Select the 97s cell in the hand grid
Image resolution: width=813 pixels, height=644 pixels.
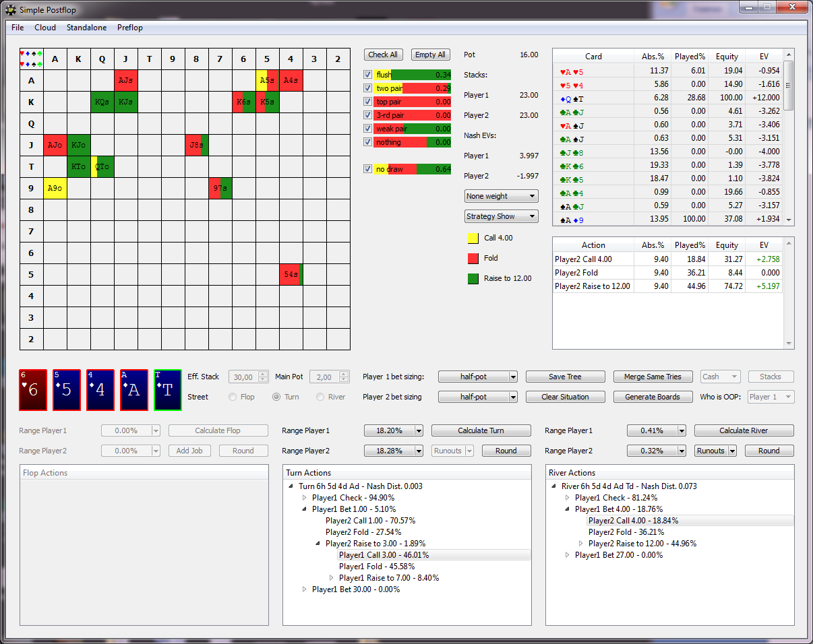[220, 188]
